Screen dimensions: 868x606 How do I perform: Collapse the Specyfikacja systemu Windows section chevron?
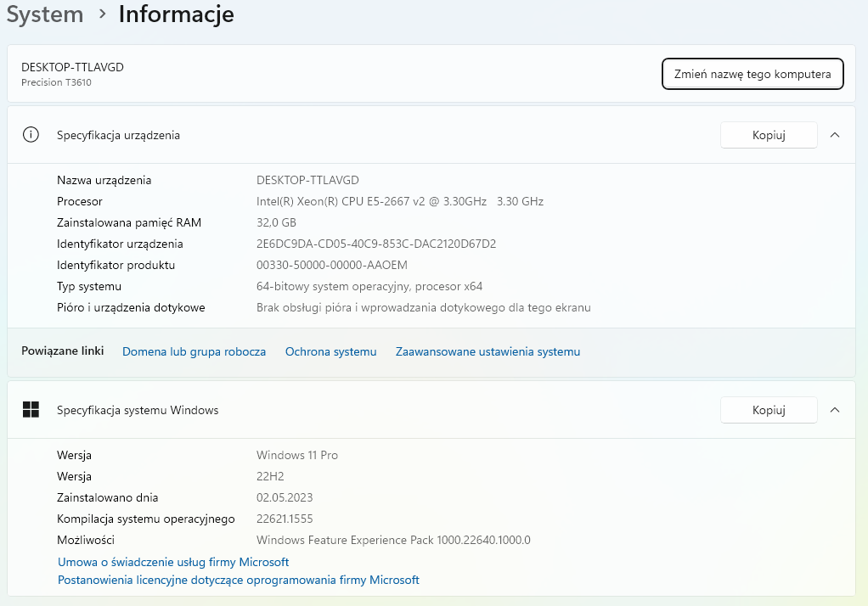[835, 410]
